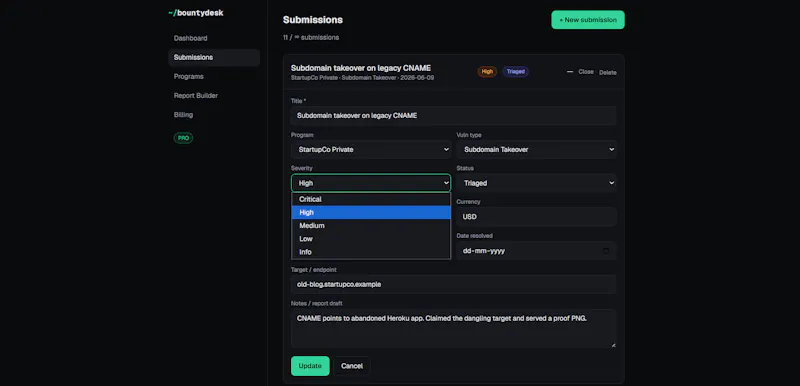
Task: Choose the highlighted High severity option
Action: (371, 213)
